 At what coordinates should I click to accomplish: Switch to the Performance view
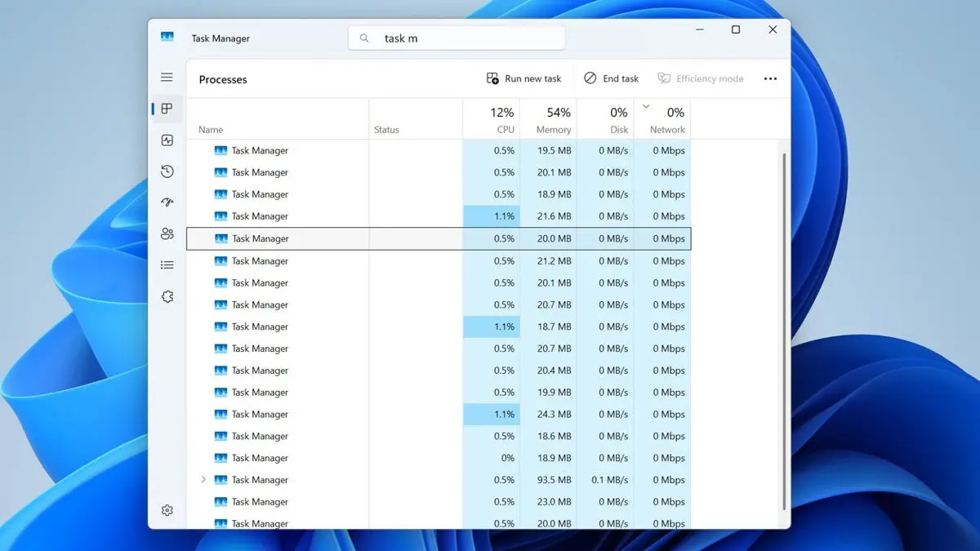[x=167, y=140]
